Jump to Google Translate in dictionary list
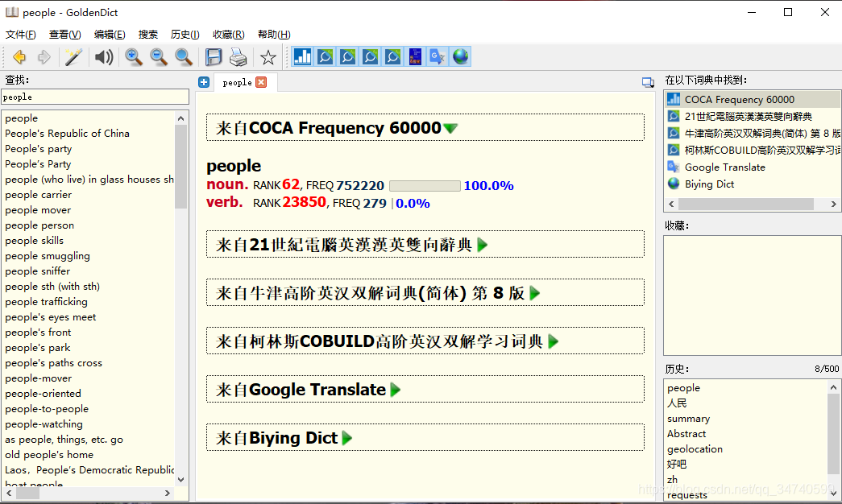Viewport: 842px width, 504px height. coord(753,167)
